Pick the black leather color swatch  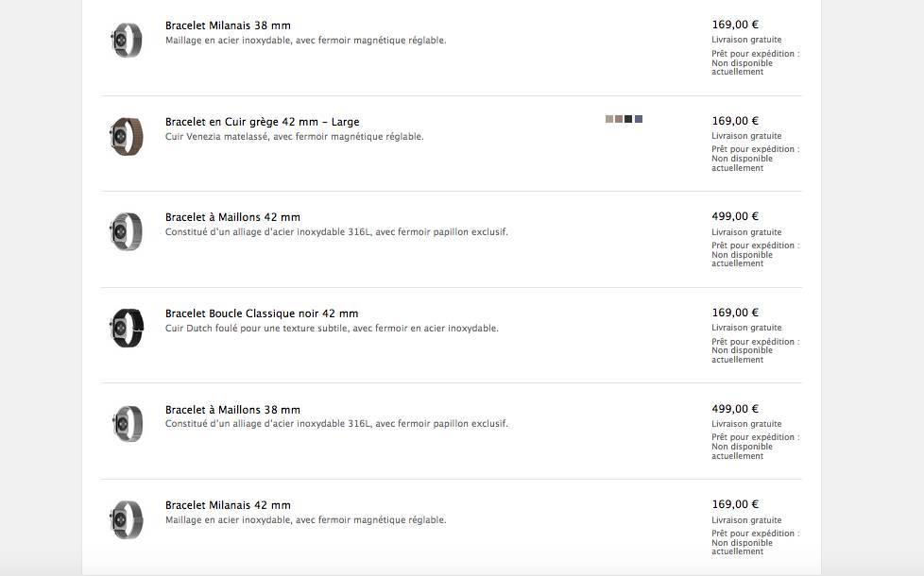(628, 119)
